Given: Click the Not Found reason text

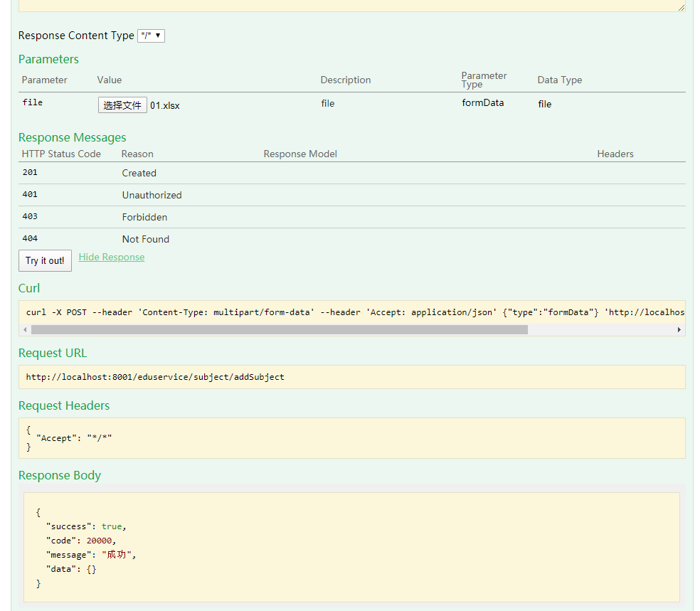Looking at the screenshot, I should click(x=146, y=239).
